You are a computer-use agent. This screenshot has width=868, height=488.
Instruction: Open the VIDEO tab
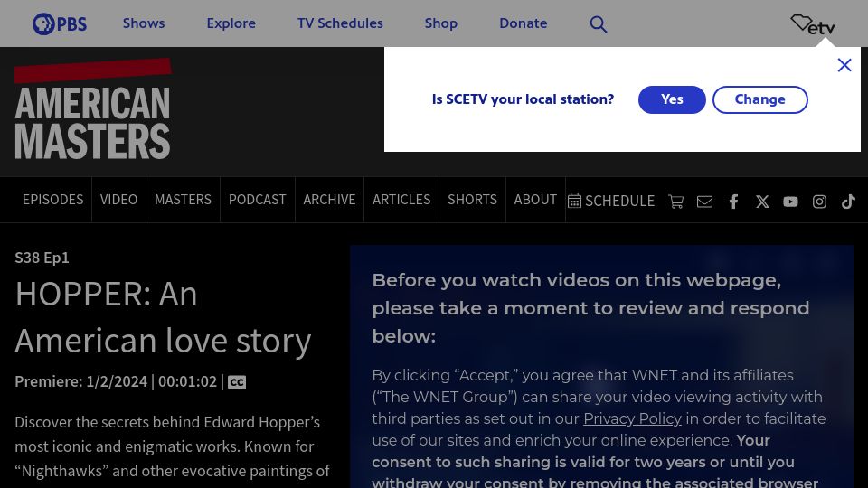coord(119,200)
